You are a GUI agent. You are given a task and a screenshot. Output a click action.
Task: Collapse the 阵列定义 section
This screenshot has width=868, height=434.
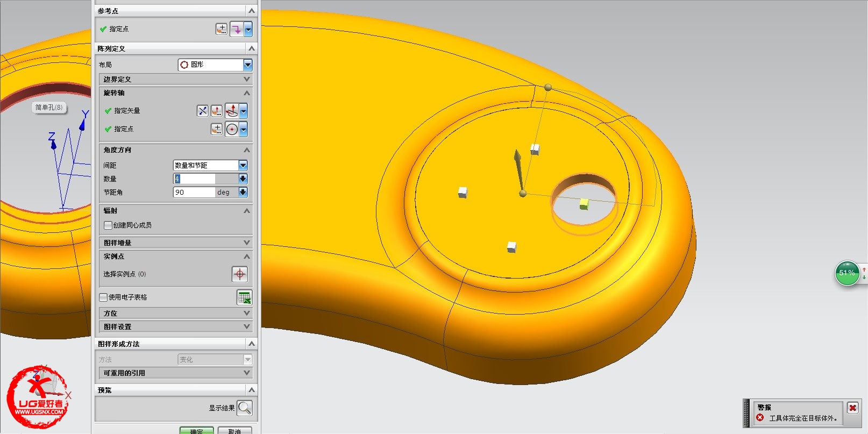tap(251, 48)
